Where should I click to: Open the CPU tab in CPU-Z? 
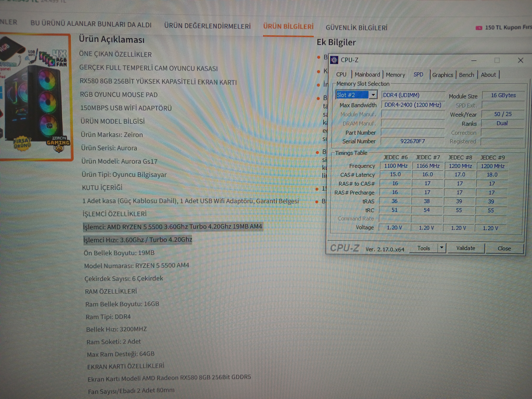(341, 75)
